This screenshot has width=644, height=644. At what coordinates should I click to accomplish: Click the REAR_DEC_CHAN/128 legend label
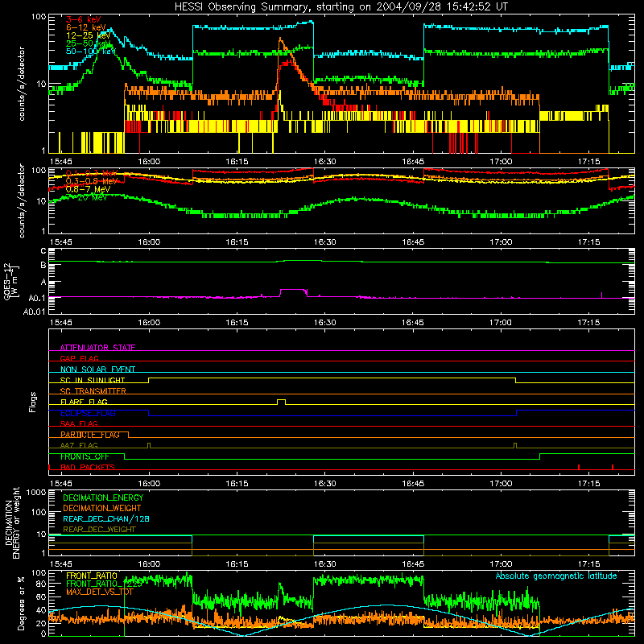106,519
